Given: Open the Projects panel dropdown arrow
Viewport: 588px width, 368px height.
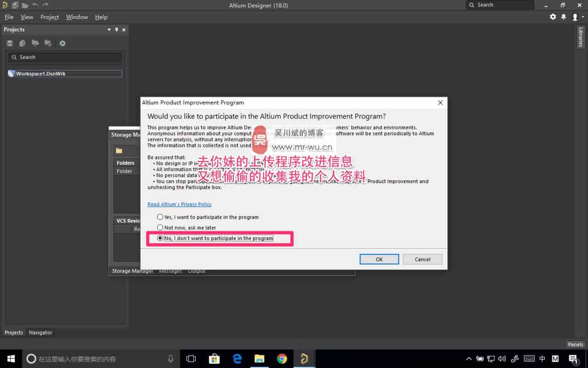Looking at the screenshot, I should pyautogui.click(x=109, y=29).
